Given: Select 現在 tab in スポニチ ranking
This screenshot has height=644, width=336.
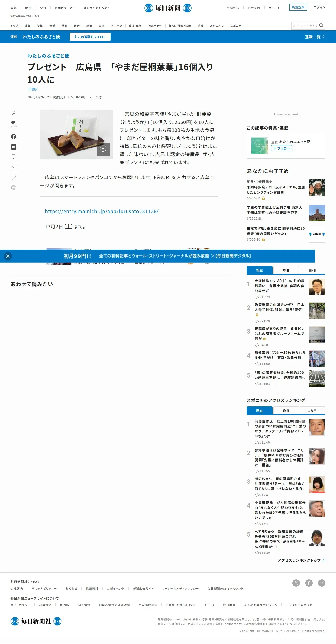Looking at the screenshot, I should pos(260,411).
